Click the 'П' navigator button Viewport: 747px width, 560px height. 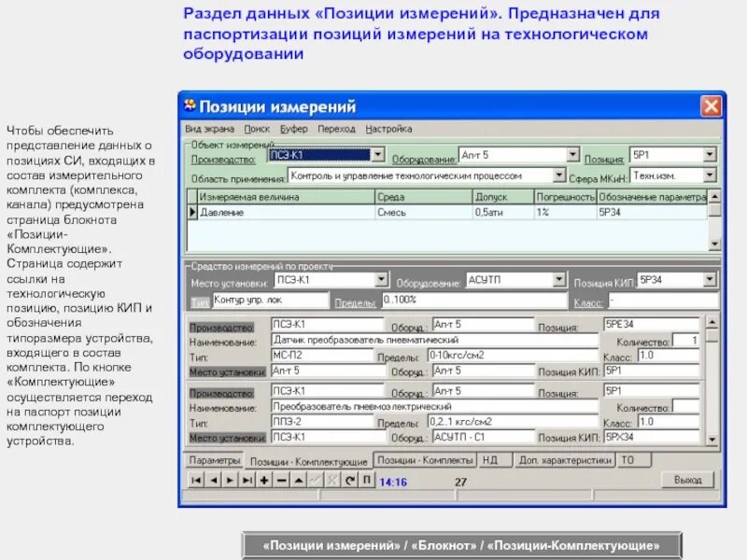[x=366, y=480]
